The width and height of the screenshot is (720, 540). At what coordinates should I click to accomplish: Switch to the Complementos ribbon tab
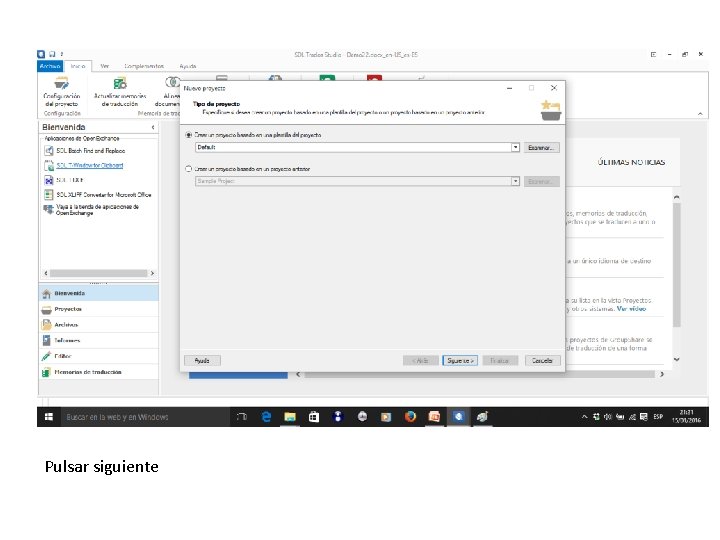click(x=144, y=66)
